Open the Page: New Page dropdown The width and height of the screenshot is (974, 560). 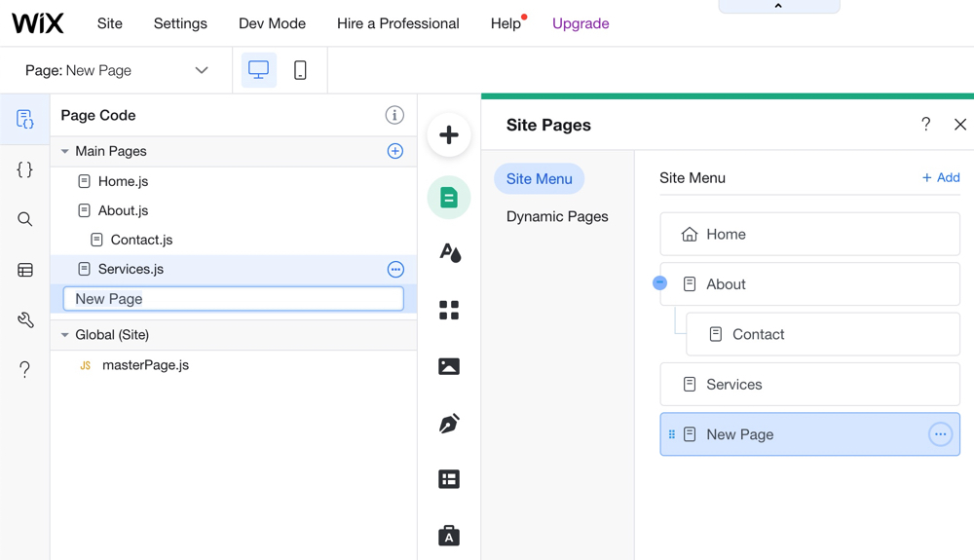click(x=116, y=70)
